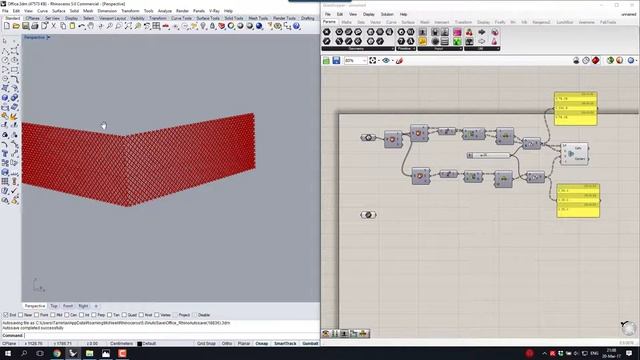Enable the Near object snap checkbox
The width and height of the screenshot is (640, 360).
(20, 315)
